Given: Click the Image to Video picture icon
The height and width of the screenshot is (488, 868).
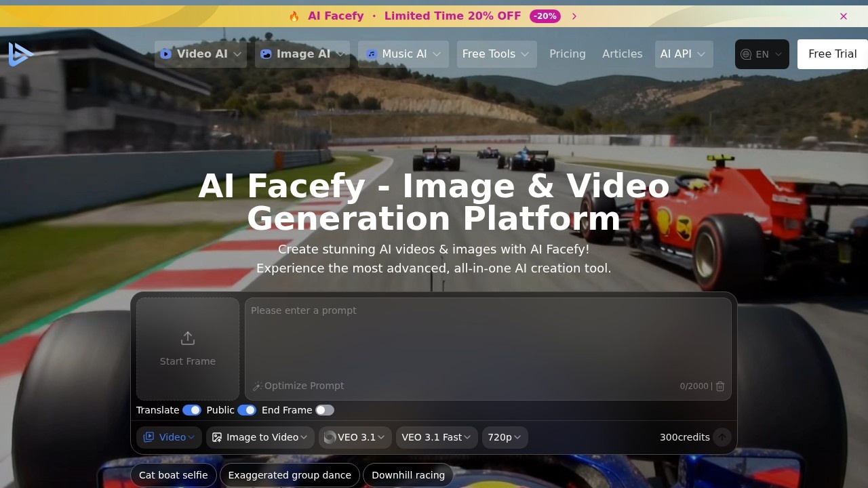Looking at the screenshot, I should click(x=217, y=437).
